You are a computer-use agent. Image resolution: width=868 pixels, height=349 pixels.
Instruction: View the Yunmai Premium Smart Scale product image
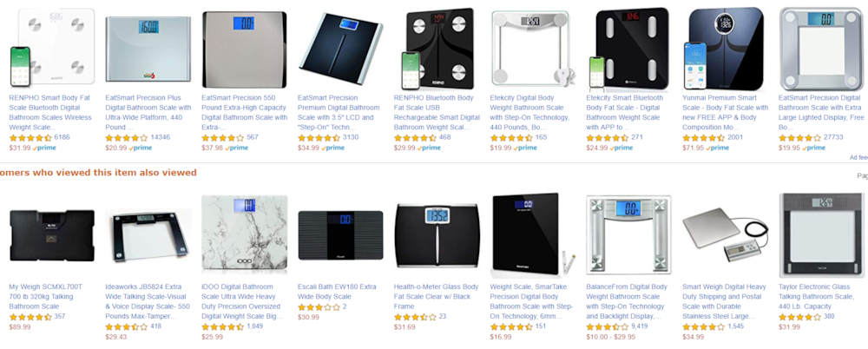(x=725, y=49)
